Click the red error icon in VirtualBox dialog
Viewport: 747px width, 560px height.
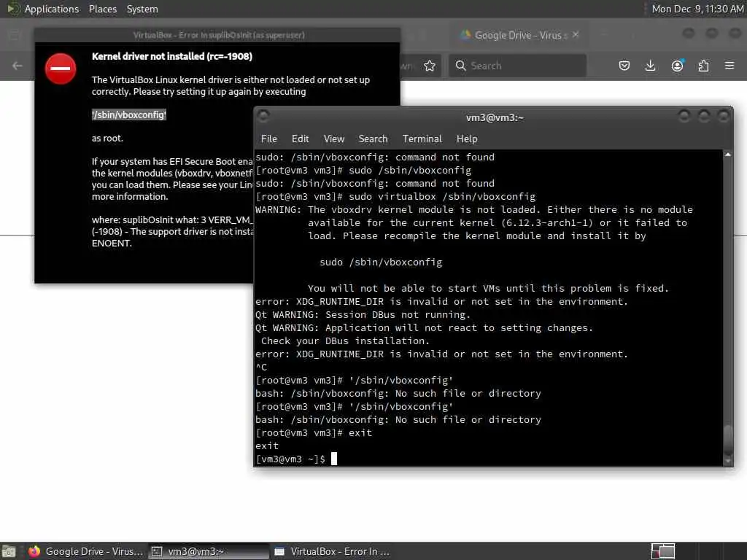tap(61, 69)
